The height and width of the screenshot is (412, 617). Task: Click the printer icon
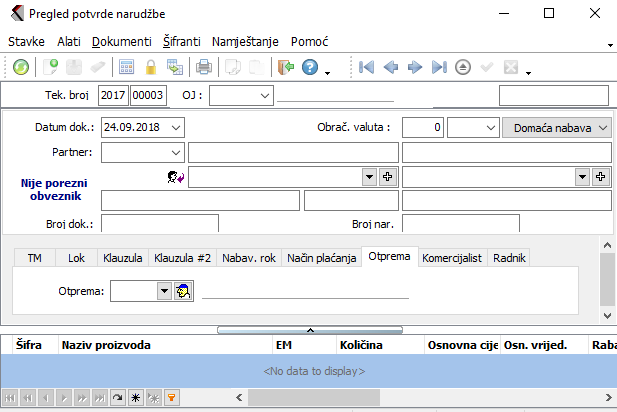(x=203, y=68)
